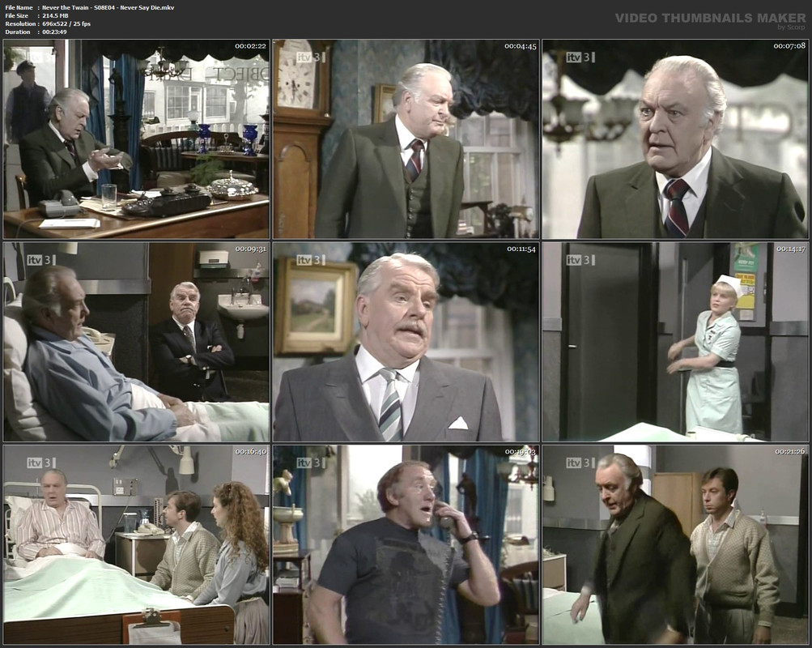Click the timestamp text '00:02:22'
The height and width of the screenshot is (648, 812).
(x=250, y=46)
